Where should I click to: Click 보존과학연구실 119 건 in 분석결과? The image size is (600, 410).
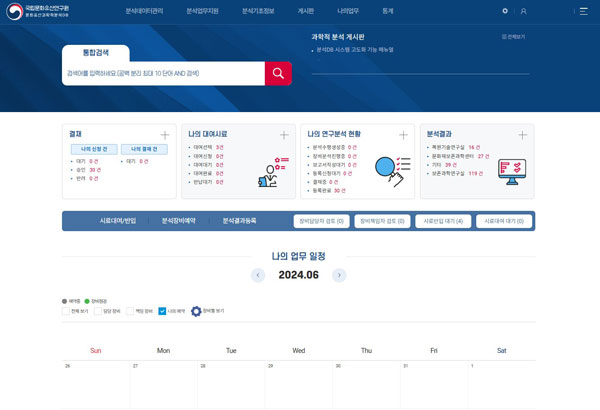[457, 174]
